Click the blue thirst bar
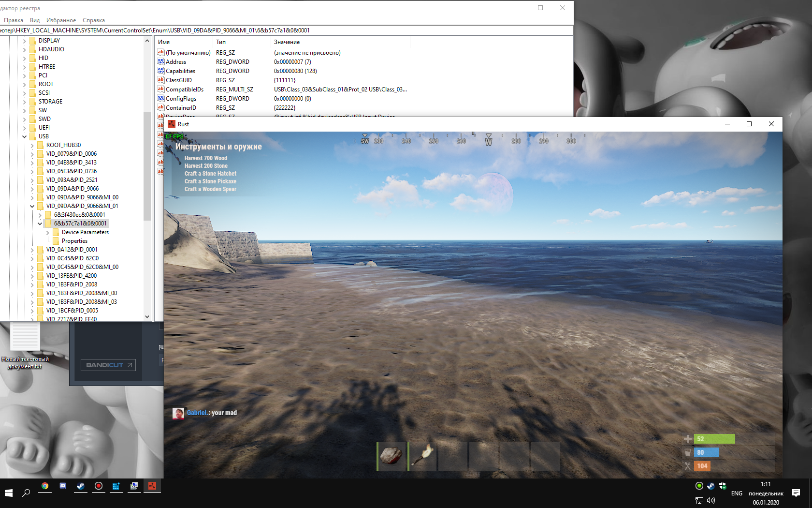 [707, 452]
